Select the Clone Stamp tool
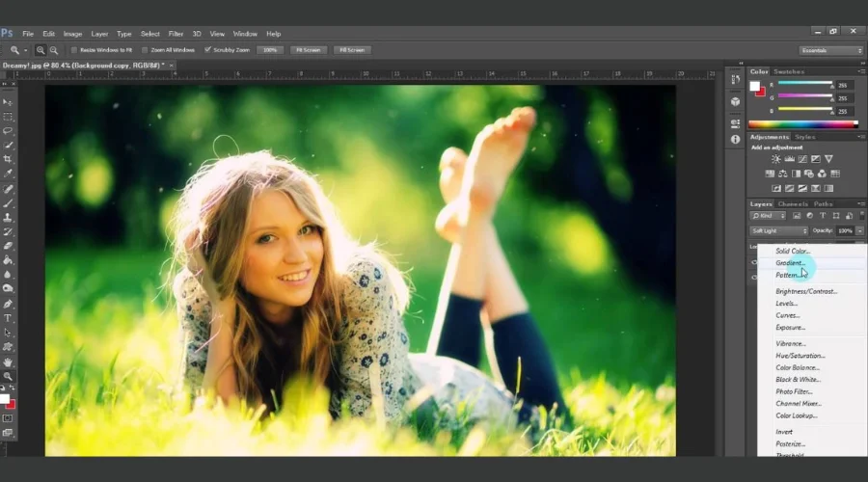The height and width of the screenshot is (482, 868). [8, 218]
